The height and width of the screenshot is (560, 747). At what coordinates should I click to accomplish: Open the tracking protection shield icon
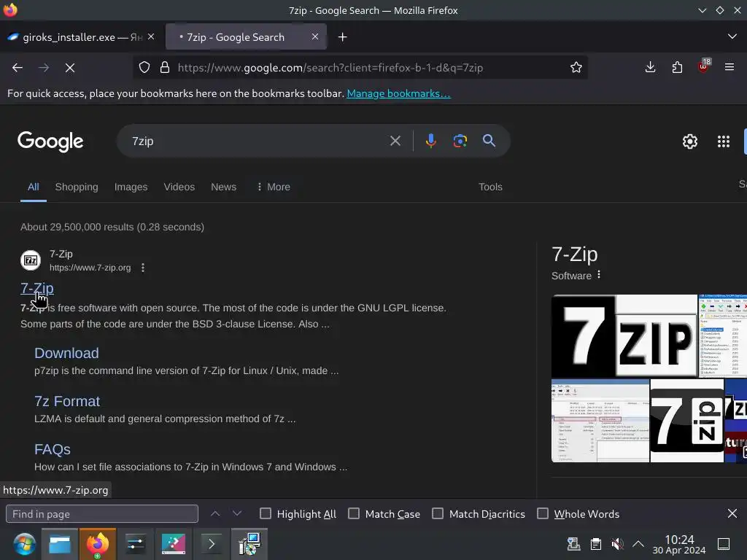tap(144, 68)
